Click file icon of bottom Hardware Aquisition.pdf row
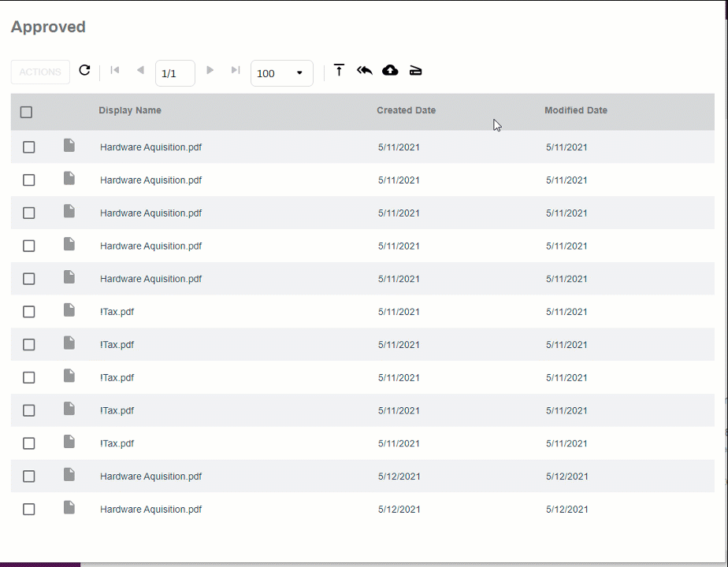This screenshot has width=728, height=567. point(69,508)
